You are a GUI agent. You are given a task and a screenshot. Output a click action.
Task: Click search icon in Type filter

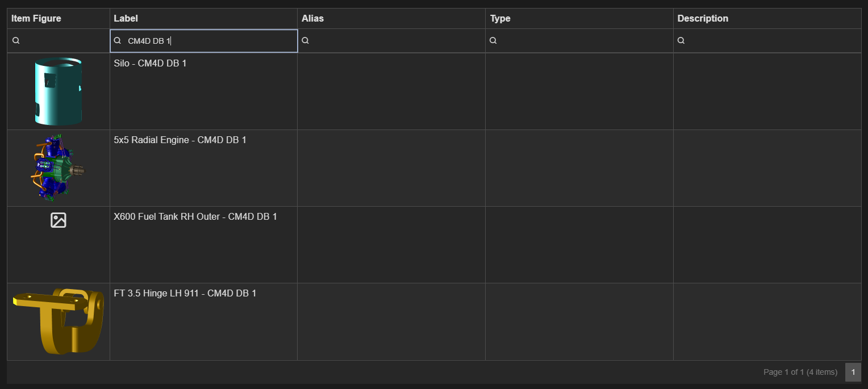coord(493,41)
